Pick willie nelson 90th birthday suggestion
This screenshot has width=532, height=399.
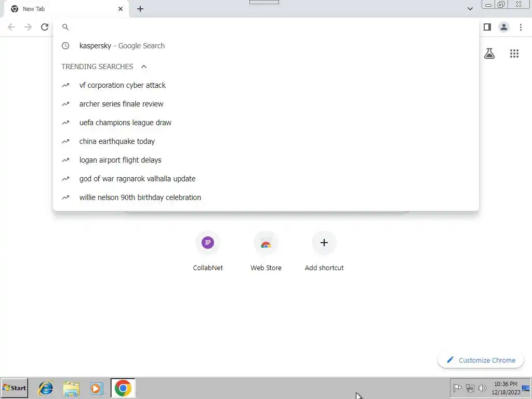265,197
